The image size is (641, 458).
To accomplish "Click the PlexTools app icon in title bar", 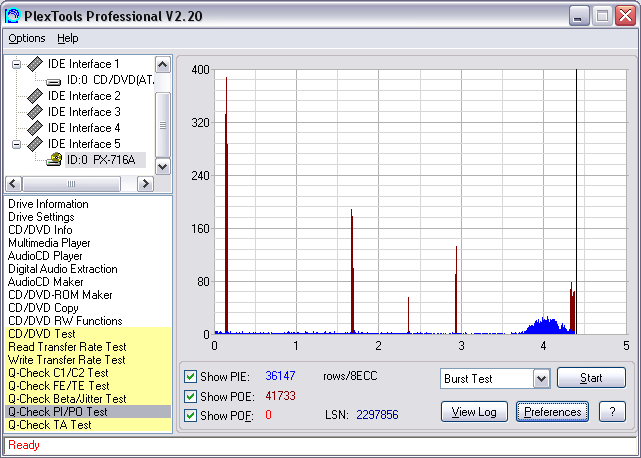I will (x=13, y=16).
